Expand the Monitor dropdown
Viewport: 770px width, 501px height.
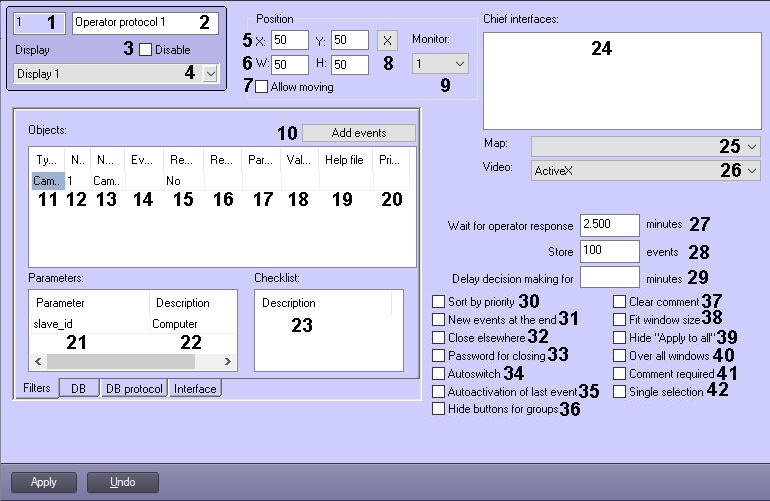(459, 64)
